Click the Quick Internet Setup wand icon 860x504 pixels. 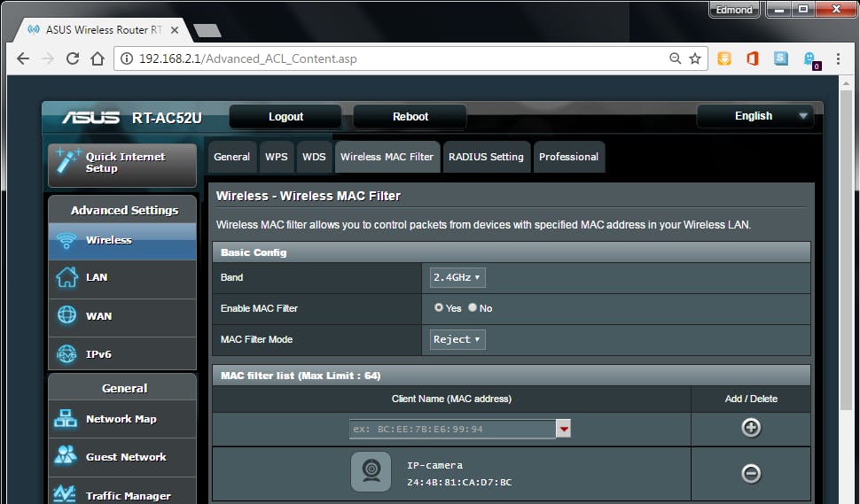68,160
